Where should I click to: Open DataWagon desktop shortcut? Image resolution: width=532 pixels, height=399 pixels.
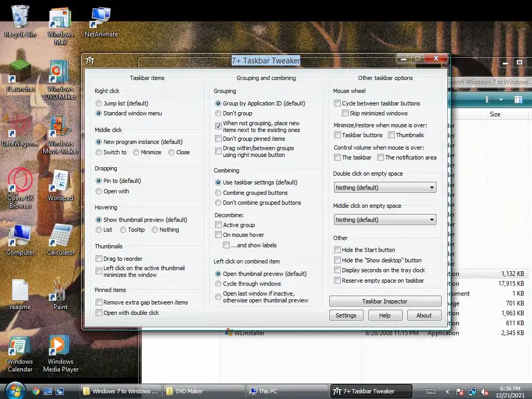click(x=20, y=130)
